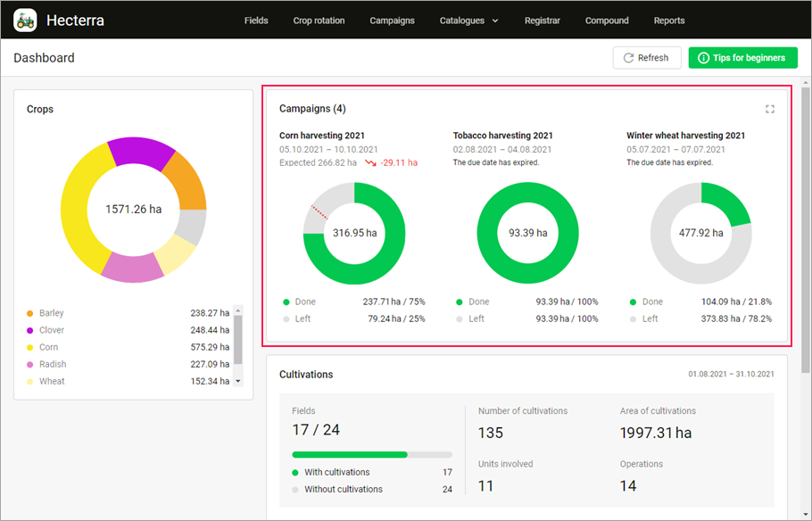The height and width of the screenshot is (521, 812).
Task: Toggle the Clover entry in the Crops legend
Action: (x=49, y=330)
